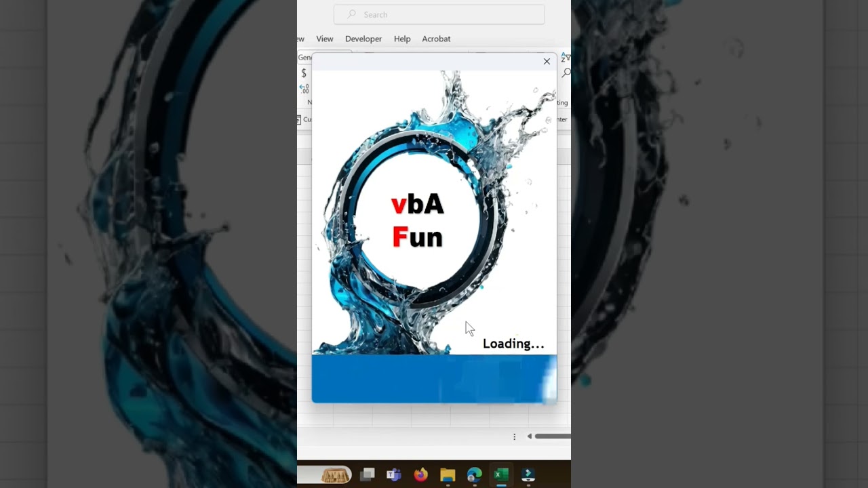The width and height of the screenshot is (868, 488).
Task: Click the vbA Fun logo text
Action: pyautogui.click(x=417, y=221)
